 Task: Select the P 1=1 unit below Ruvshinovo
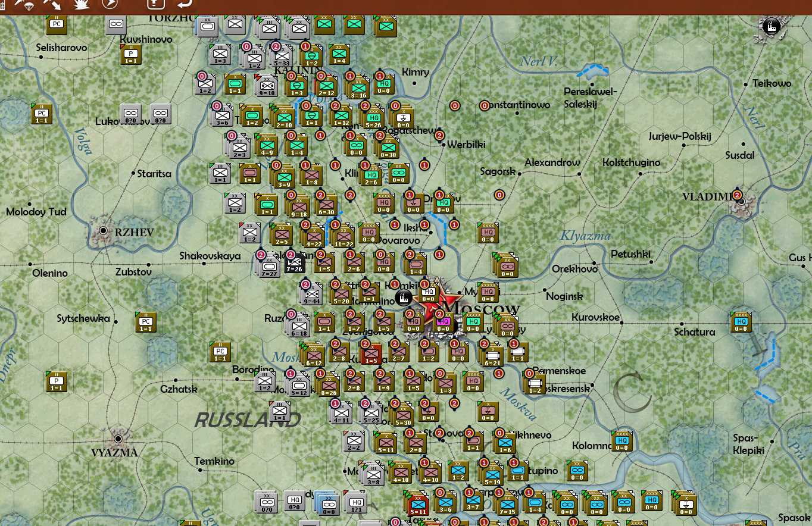click(x=130, y=55)
